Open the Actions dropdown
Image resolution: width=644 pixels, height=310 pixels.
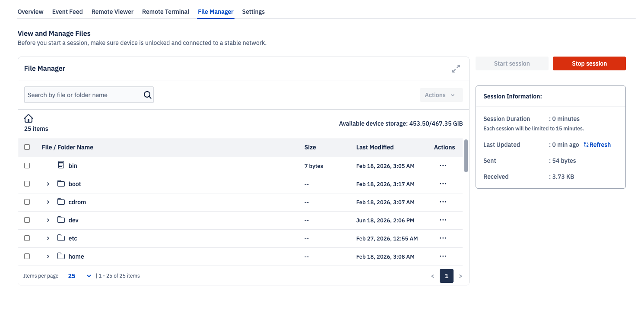coord(441,95)
